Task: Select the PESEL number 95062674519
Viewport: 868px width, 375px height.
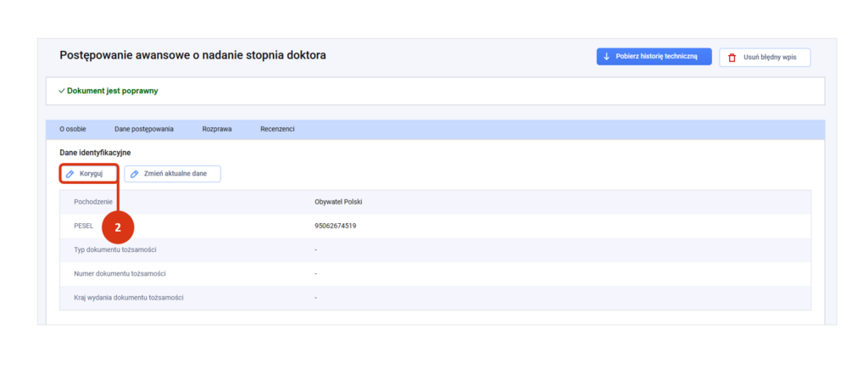Action: tap(335, 226)
